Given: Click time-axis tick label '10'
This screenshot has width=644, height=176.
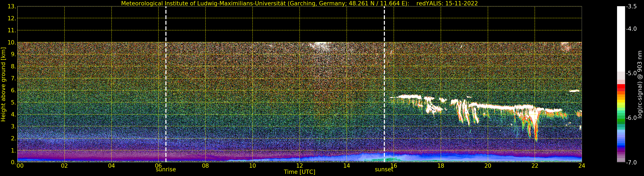Looking at the screenshot, I should pos(252,166).
